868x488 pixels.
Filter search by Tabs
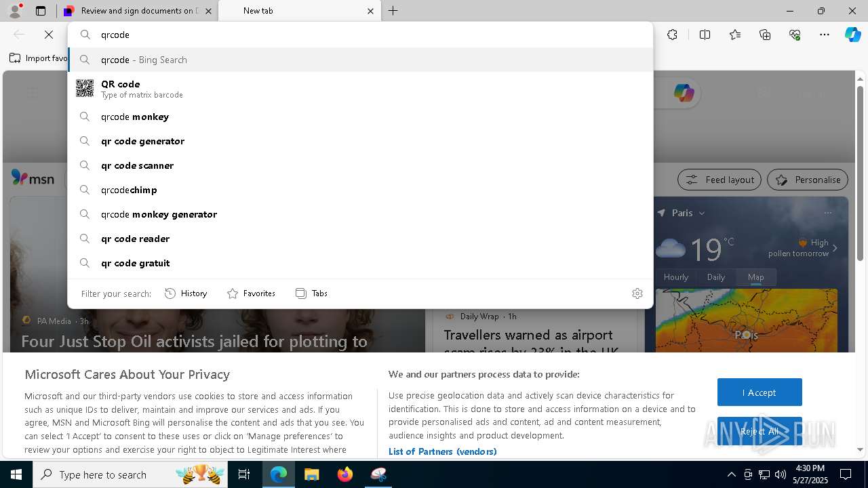pos(311,293)
